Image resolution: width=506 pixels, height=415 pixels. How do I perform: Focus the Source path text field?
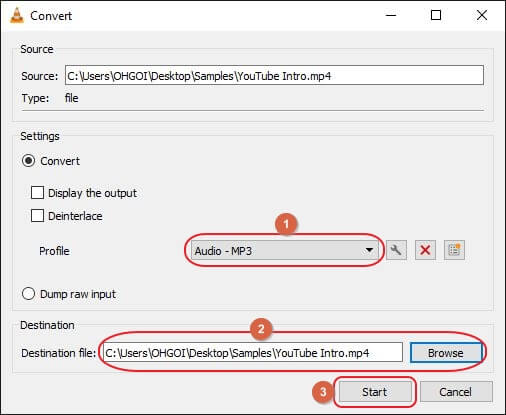[x=274, y=75]
